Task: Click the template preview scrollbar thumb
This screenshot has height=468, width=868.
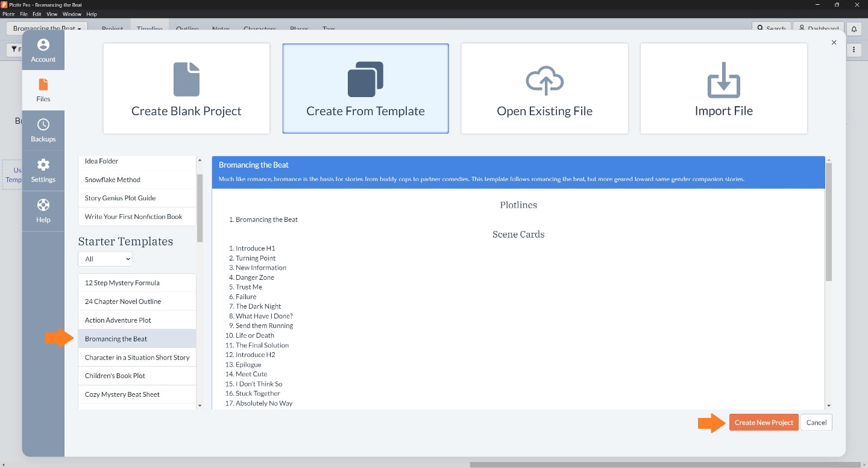Action: pyautogui.click(x=829, y=221)
